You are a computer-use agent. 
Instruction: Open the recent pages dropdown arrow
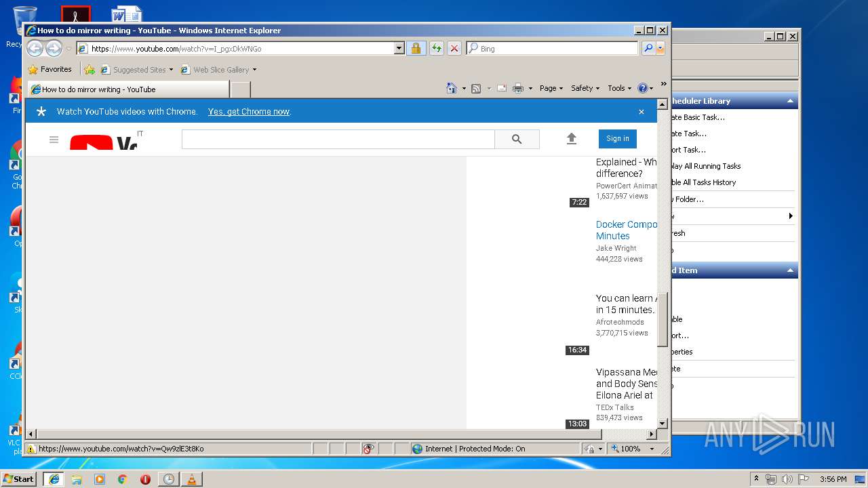click(68, 49)
